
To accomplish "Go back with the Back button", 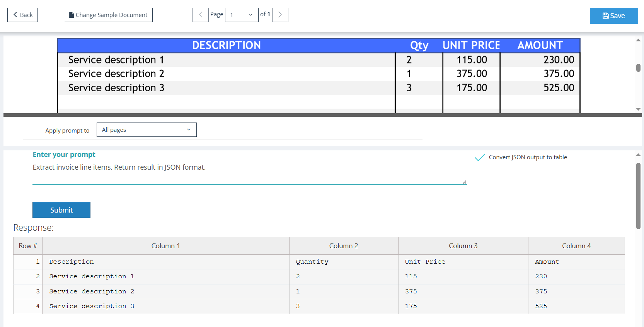I will (x=22, y=15).
